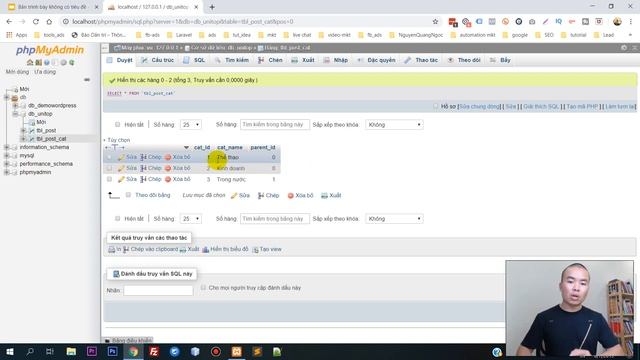Open Sublime Text from the taskbar
Viewport: 640px width, 360px height.
point(257,351)
